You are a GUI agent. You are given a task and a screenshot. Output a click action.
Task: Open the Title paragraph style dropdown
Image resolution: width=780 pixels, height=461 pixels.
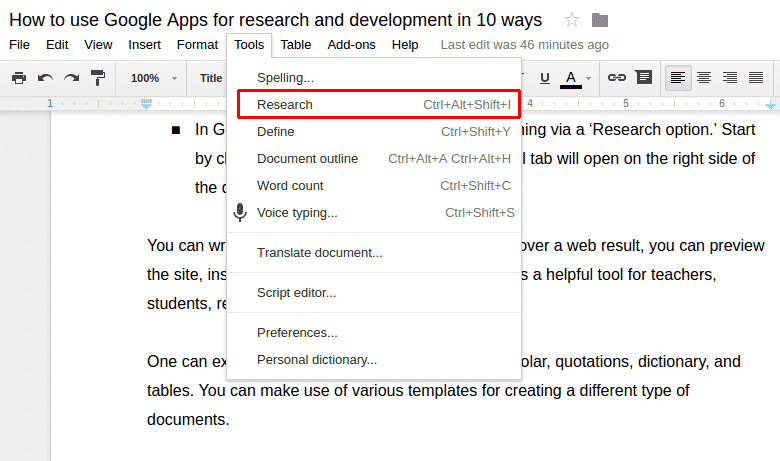[x=211, y=78]
